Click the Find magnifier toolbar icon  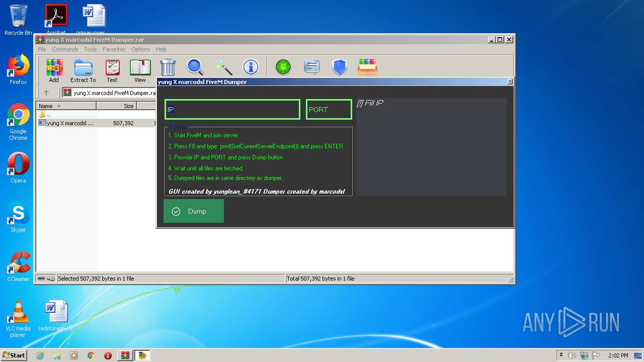pos(195,67)
